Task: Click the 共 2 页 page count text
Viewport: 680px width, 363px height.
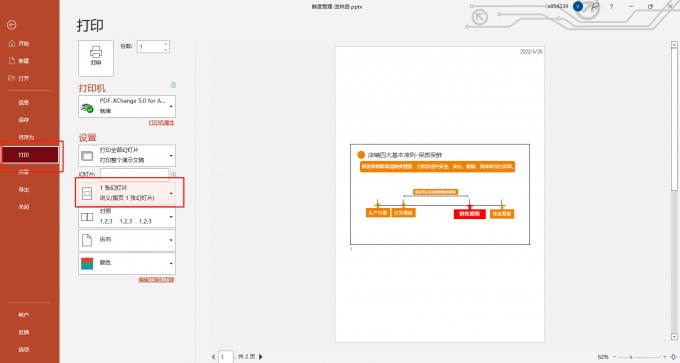Action: (246, 356)
